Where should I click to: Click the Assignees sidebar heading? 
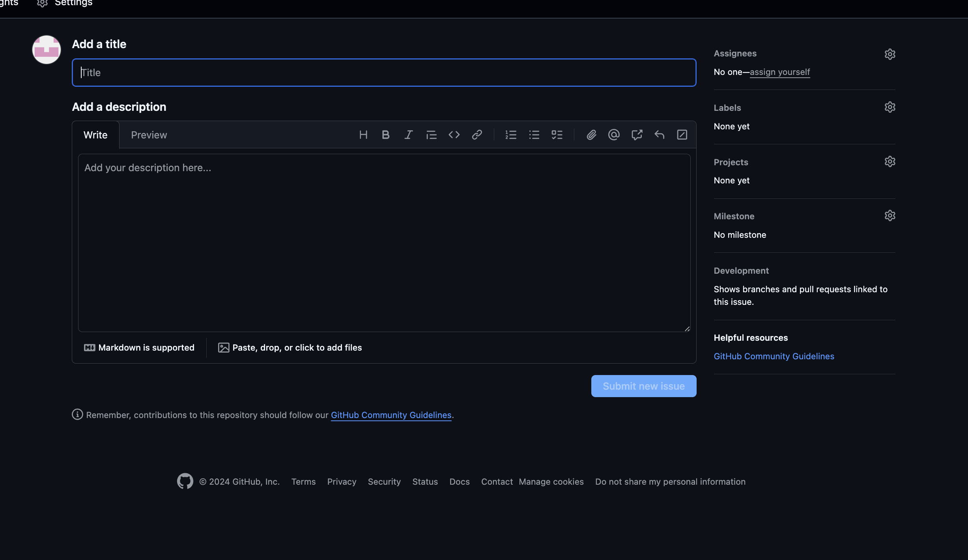coord(735,54)
